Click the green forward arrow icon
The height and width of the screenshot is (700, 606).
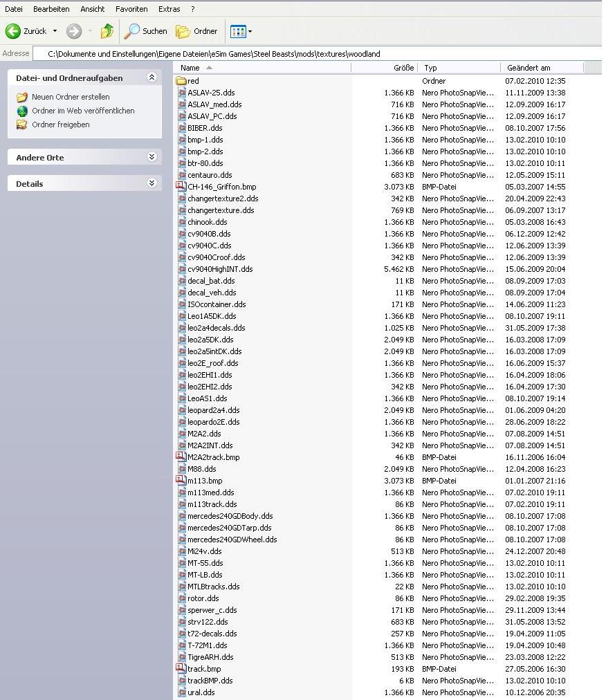pos(74,31)
